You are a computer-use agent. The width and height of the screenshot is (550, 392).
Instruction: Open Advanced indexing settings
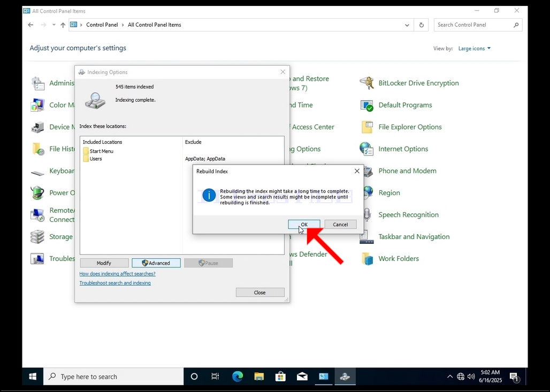[156, 263]
